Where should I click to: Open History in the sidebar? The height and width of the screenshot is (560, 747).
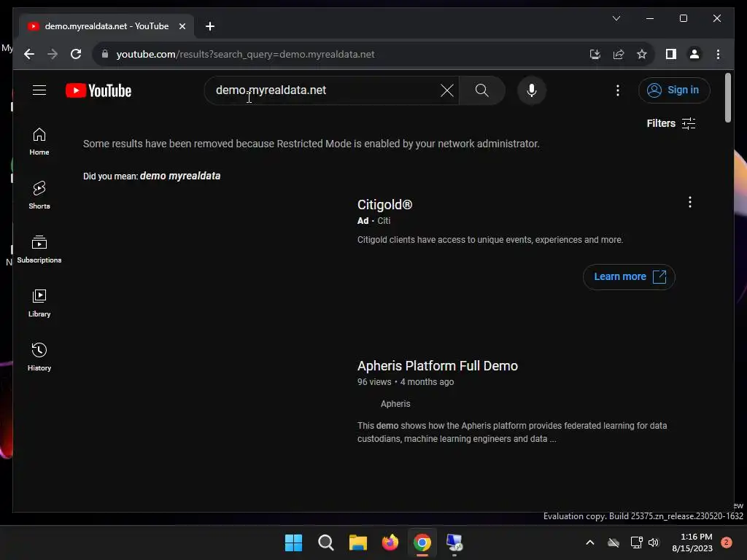39,357
